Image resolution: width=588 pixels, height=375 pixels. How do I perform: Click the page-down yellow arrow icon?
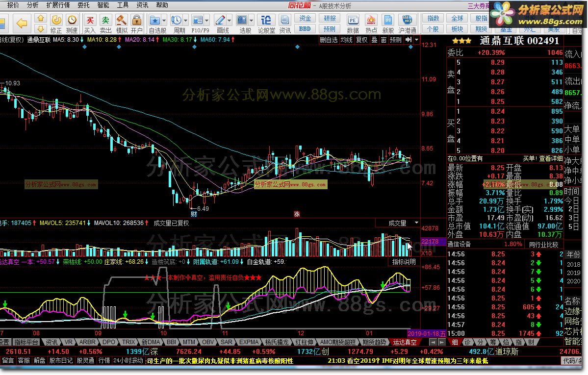coord(41,29)
